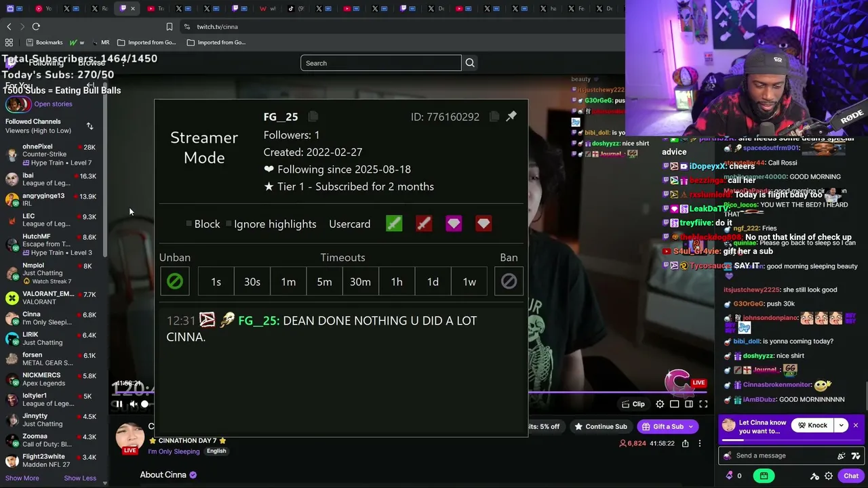Sort followed channels by viewers
This screenshot has width=868, height=488.
(90, 126)
